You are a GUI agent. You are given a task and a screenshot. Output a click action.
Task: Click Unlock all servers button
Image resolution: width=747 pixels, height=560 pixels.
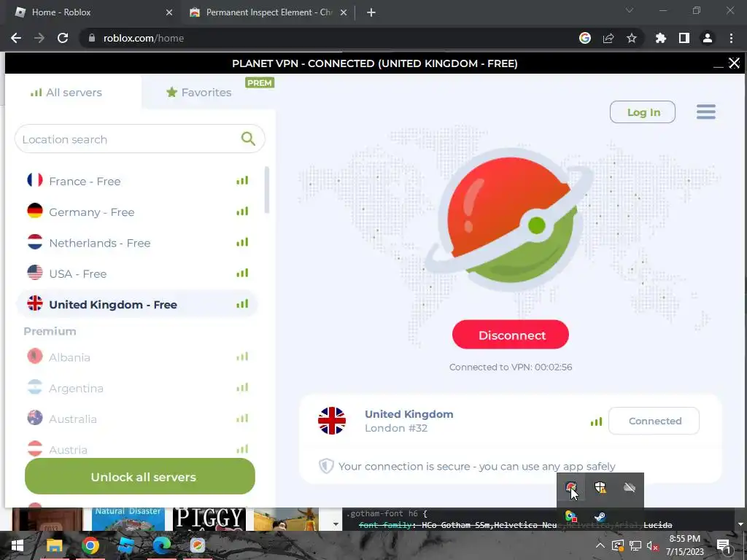point(139,476)
